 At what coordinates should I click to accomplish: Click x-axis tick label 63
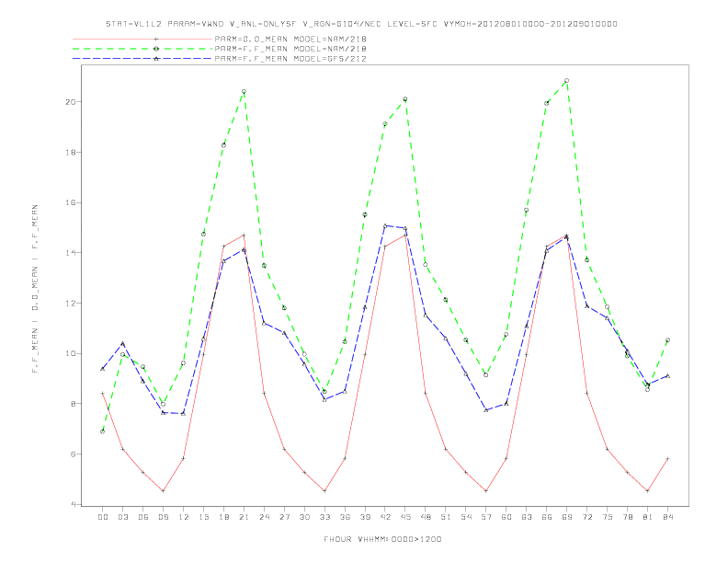pyautogui.click(x=527, y=517)
